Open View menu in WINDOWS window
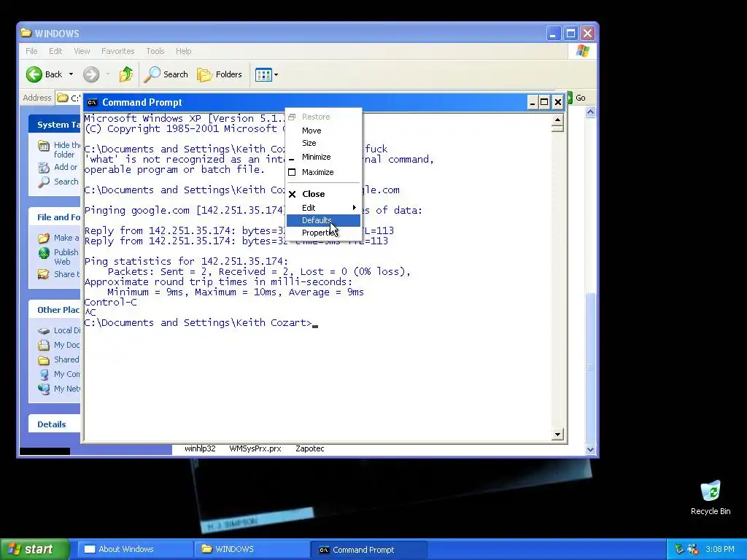This screenshot has height=560, width=747. click(x=82, y=51)
